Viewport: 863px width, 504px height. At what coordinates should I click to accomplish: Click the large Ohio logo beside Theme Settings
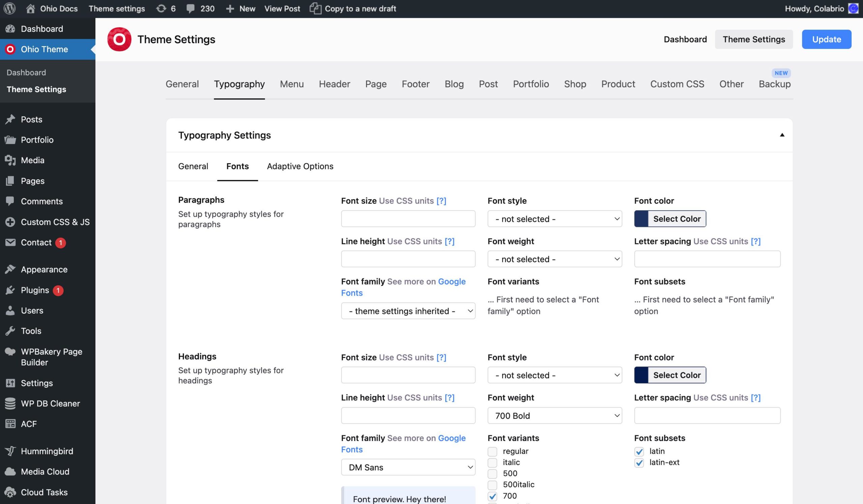pyautogui.click(x=119, y=39)
